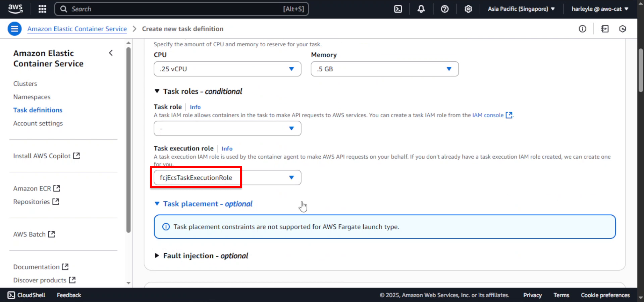644x302 pixels.
Task: Toggle the ECS side navigation hamburger
Action: coord(14,29)
